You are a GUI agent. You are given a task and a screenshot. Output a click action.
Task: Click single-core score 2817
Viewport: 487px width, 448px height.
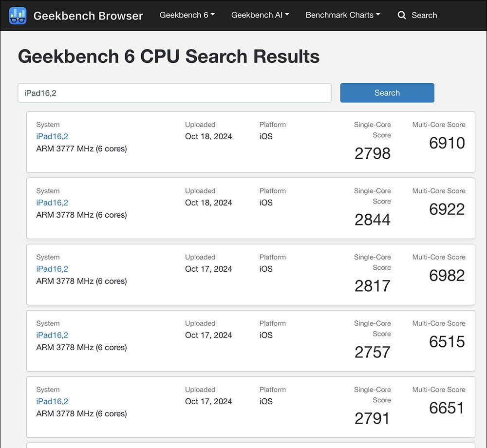point(373,286)
